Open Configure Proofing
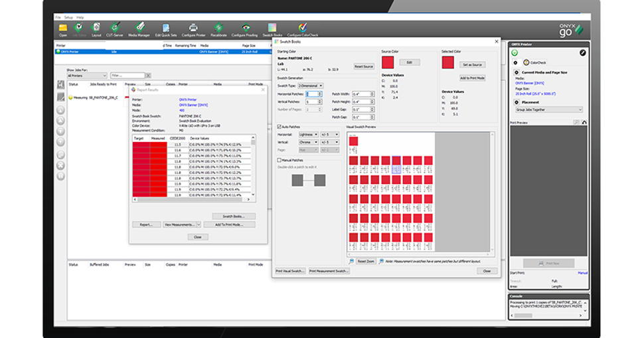This screenshot has height=338, width=644. 246,29
